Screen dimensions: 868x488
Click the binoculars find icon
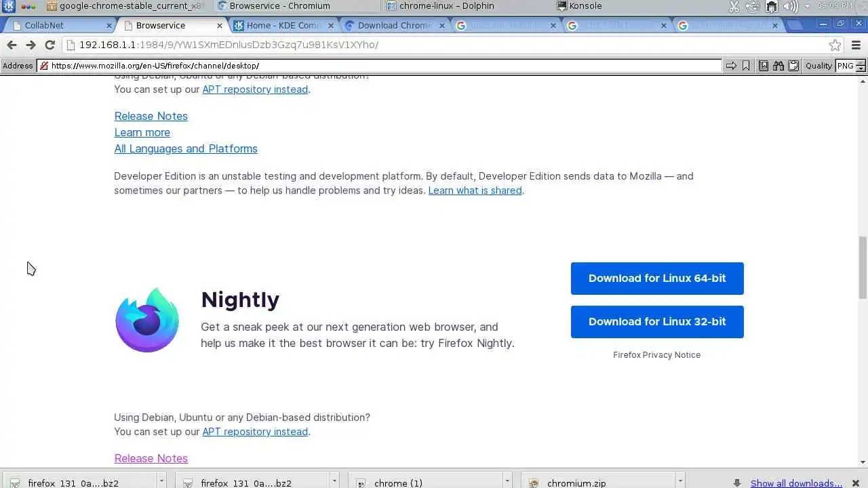(778, 66)
